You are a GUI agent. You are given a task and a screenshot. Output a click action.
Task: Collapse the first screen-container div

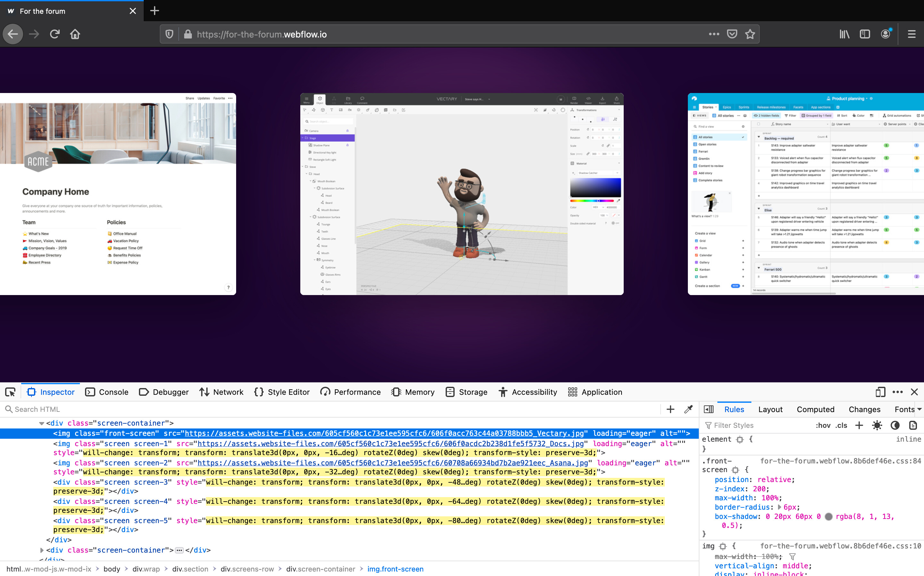(x=41, y=423)
